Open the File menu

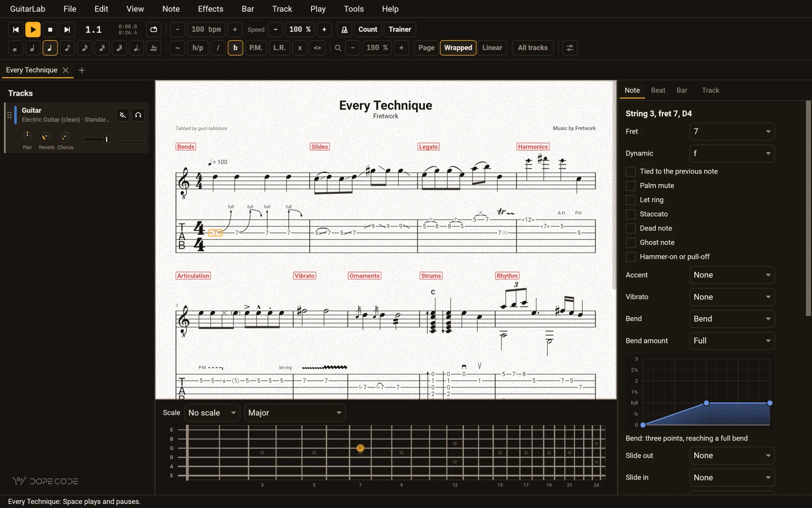(70, 9)
